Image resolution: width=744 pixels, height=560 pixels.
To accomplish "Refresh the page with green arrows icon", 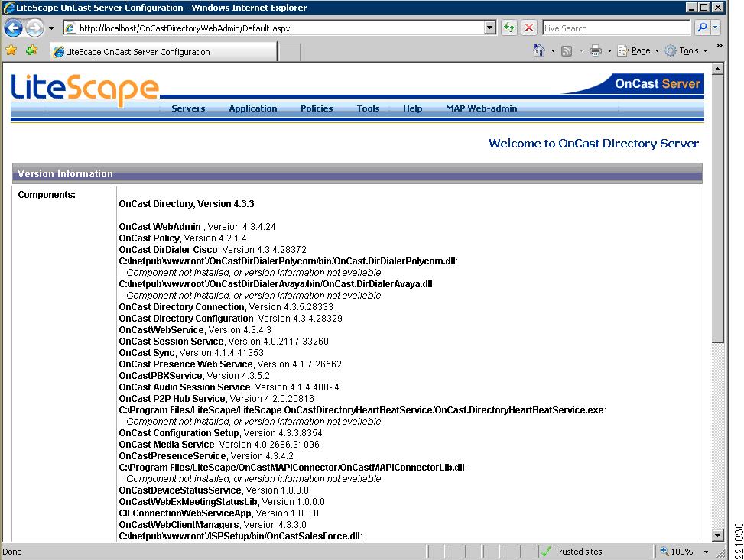I will pos(509,28).
